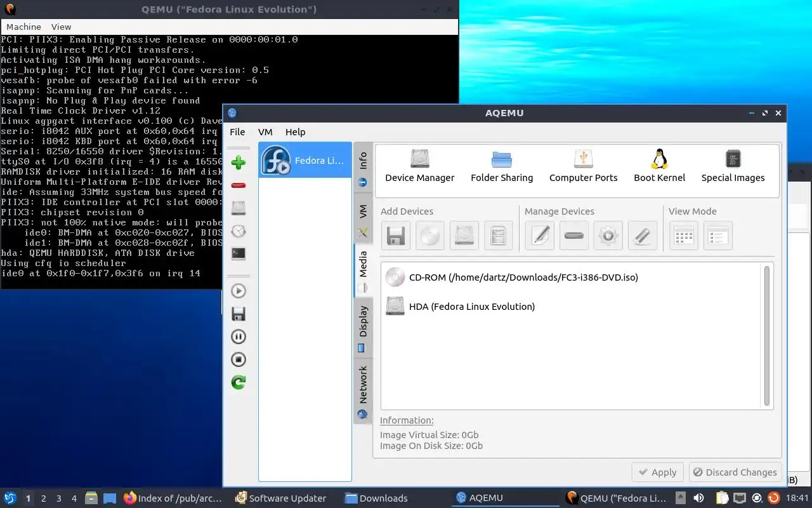
Task: Save the VM state with floppy icon
Action: click(x=239, y=314)
